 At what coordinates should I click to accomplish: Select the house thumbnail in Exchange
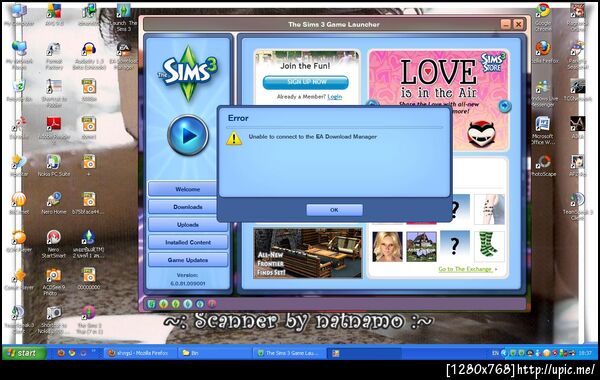point(421,246)
